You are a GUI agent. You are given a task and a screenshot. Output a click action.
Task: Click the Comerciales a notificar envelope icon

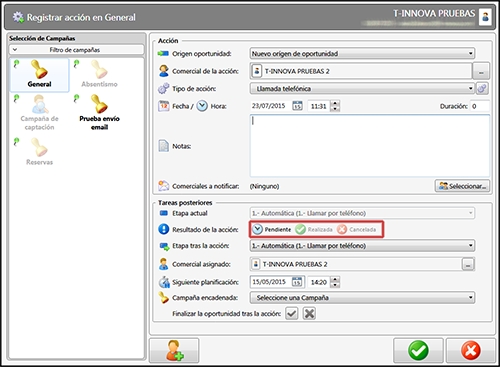tap(163, 186)
